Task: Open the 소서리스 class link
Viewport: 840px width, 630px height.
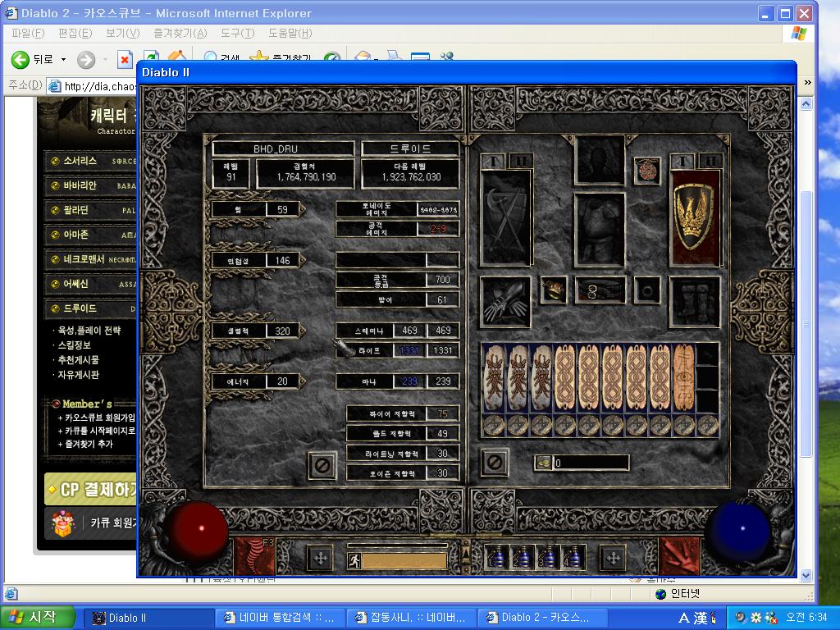Action: pyautogui.click(x=91, y=161)
